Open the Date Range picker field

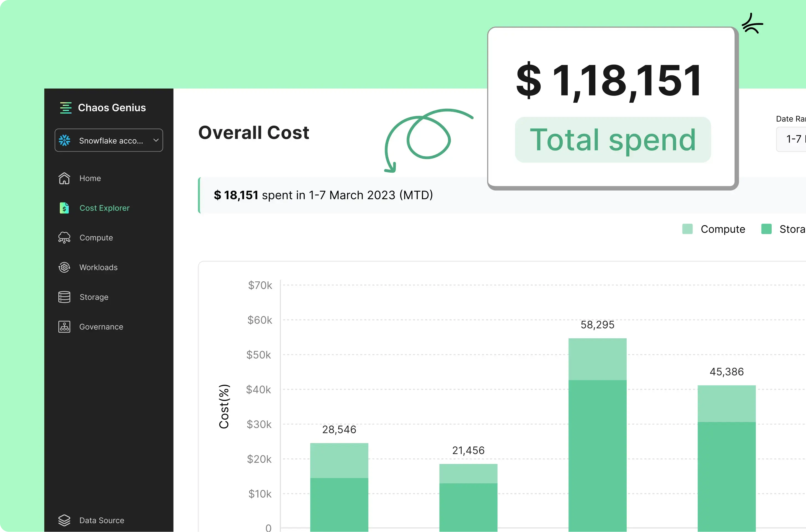click(791, 139)
